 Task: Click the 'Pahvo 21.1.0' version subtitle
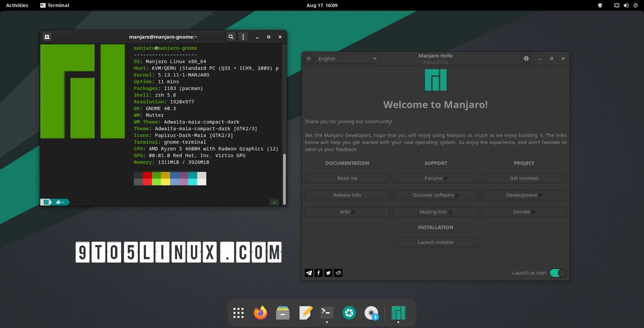(435, 62)
